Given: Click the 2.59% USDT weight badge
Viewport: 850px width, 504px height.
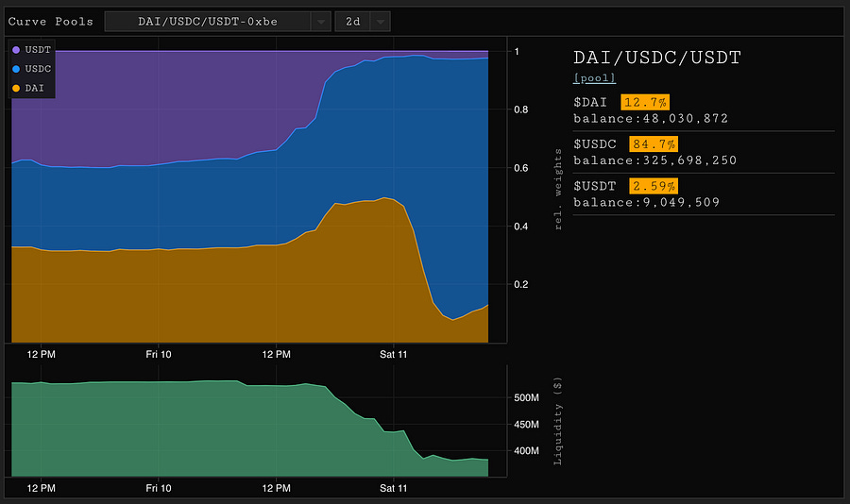Looking at the screenshot, I should tap(654, 186).
